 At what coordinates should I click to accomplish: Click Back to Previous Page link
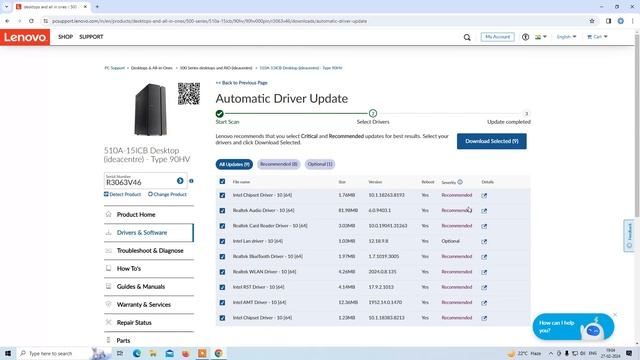coord(242,83)
